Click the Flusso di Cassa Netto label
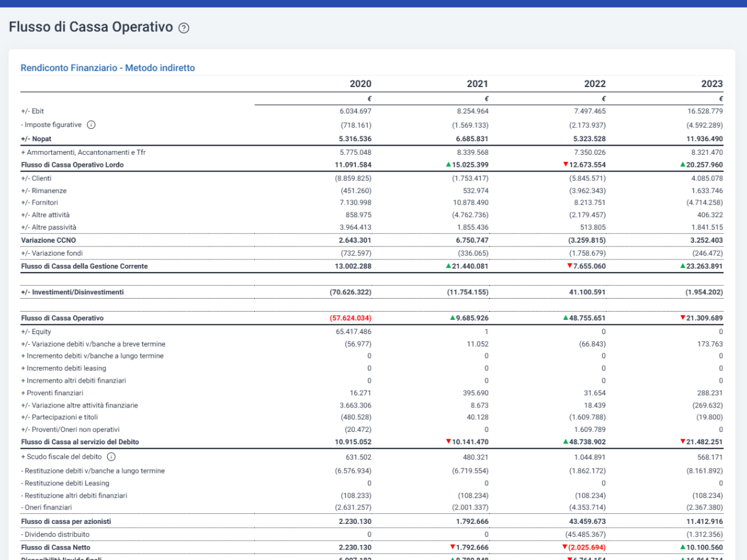The width and height of the screenshot is (747, 560). click(55, 548)
